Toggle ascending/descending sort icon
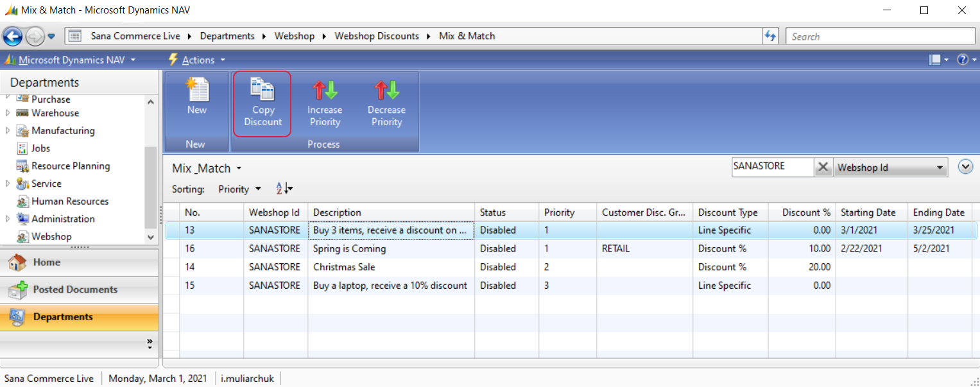The image size is (980, 387). [x=284, y=189]
